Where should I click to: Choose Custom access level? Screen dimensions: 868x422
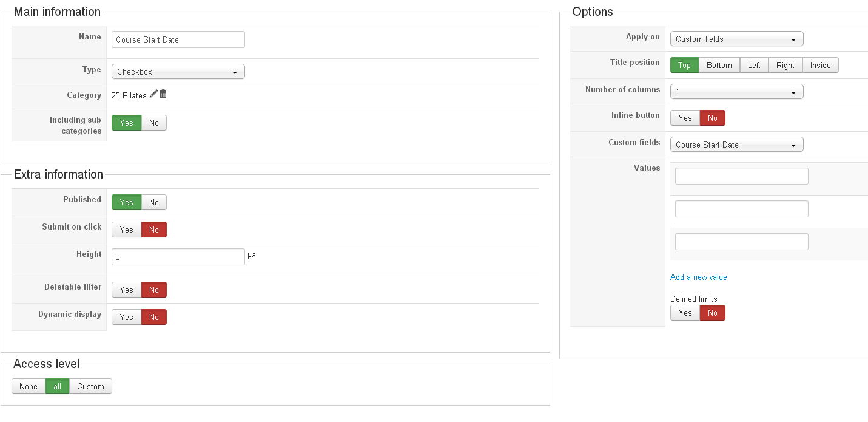[90, 386]
